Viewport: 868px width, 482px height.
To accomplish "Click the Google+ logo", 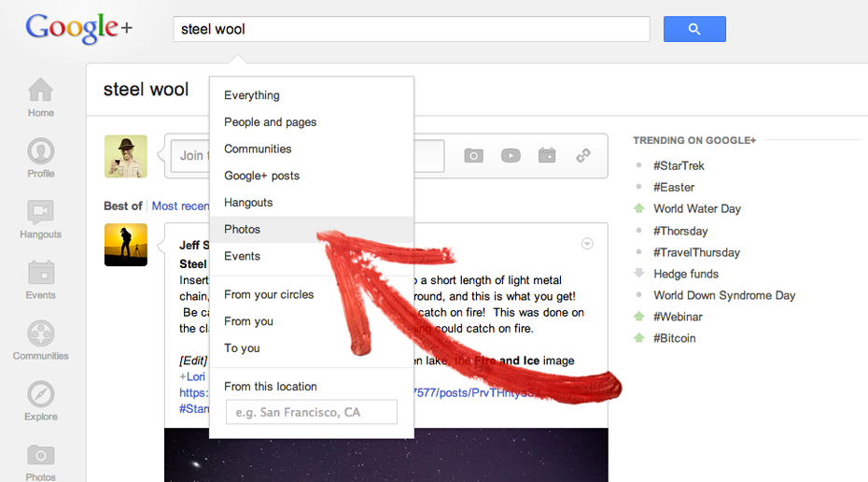I will [78, 29].
